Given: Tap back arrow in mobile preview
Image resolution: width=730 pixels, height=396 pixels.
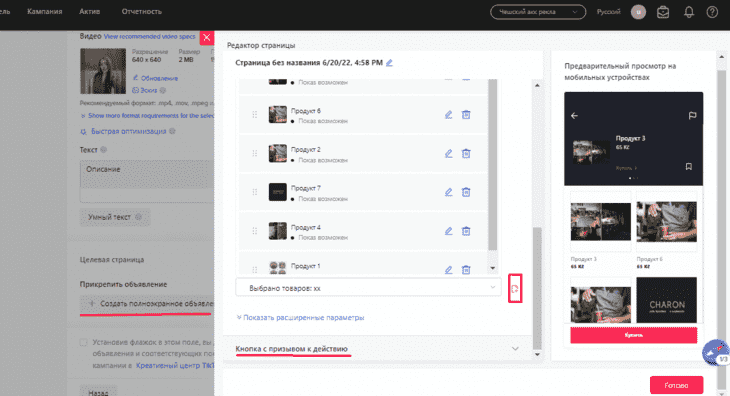Looking at the screenshot, I should (x=575, y=115).
